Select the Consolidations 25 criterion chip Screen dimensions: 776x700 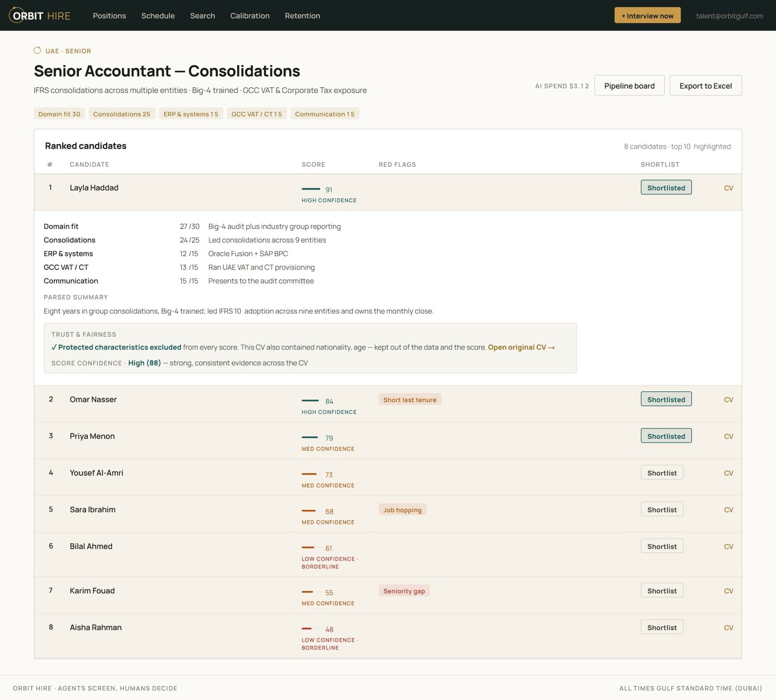[x=122, y=114]
